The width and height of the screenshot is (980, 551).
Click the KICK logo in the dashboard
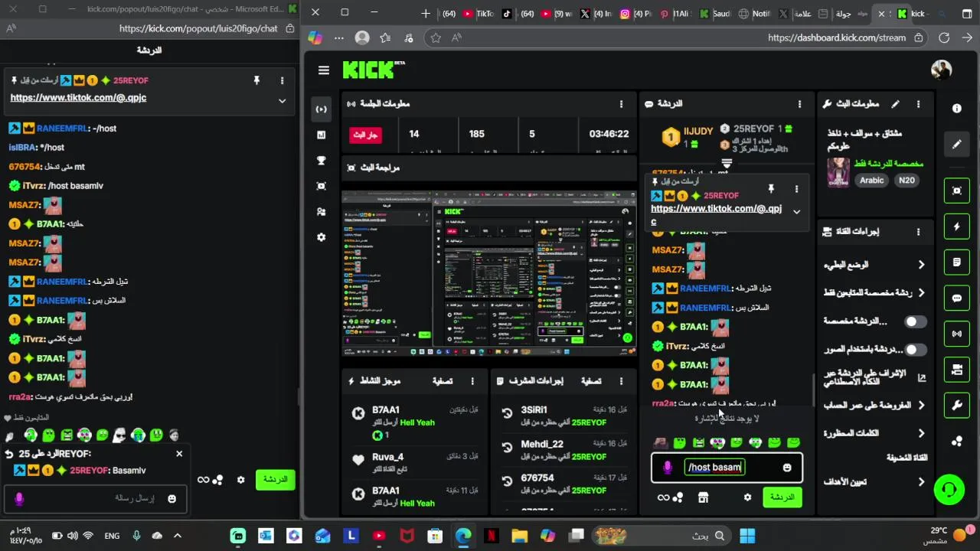374,70
